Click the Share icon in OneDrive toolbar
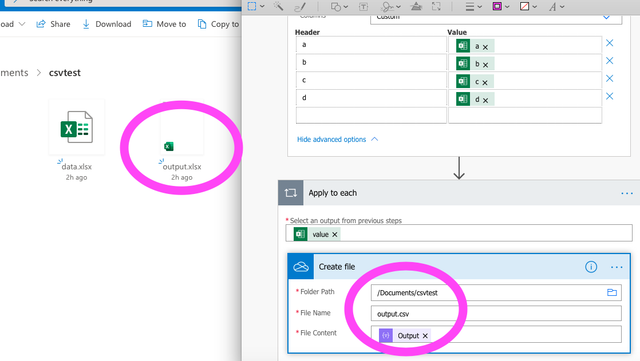Viewport: 640px width, 361px height. coord(40,24)
